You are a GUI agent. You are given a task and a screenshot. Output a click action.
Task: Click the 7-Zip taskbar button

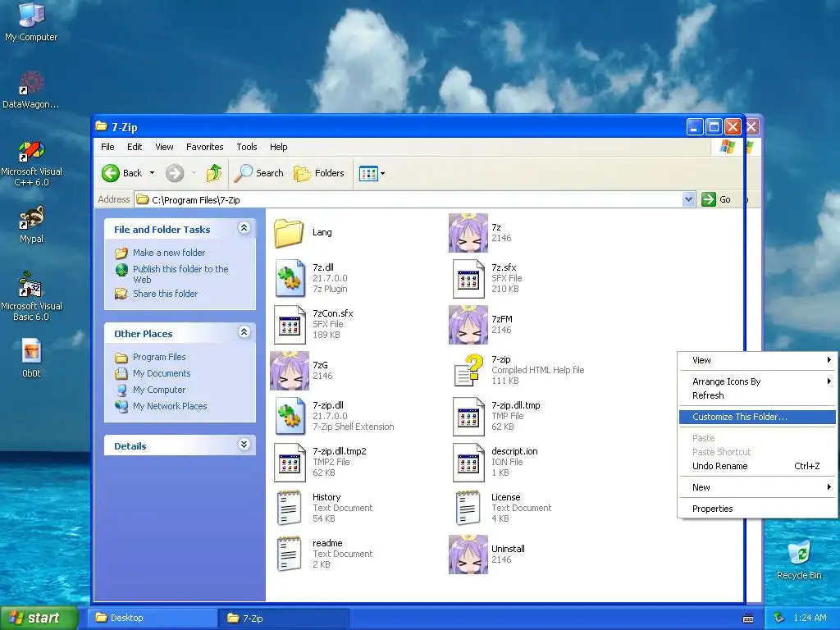pos(284,619)
